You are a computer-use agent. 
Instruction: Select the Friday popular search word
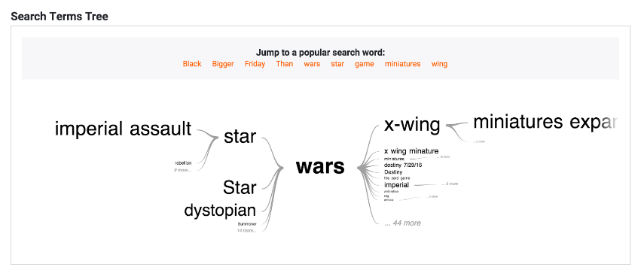tap(255, 64)
